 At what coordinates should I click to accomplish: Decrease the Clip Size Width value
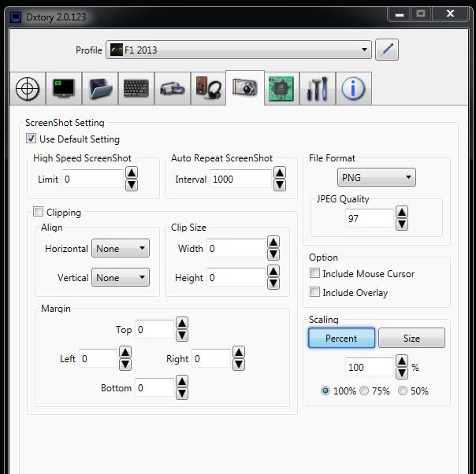coord(273,254)
